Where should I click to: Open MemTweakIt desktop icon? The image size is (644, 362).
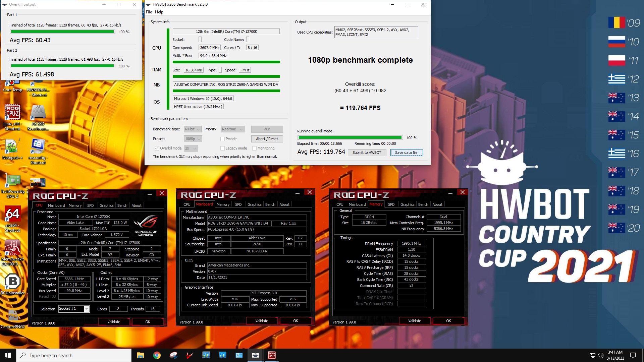(12, 253)
